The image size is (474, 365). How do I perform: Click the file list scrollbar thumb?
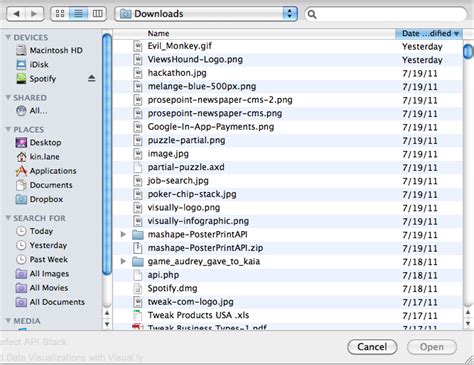(468, 51)
